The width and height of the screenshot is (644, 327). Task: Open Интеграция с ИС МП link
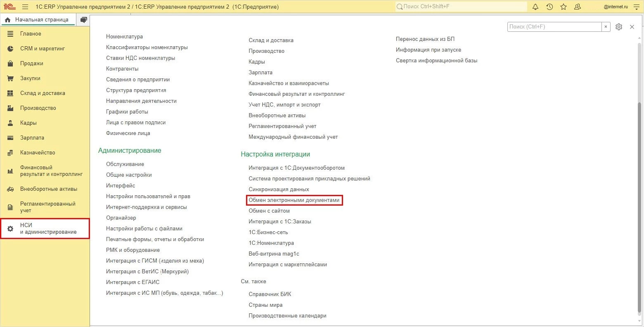[x=165, y=293]
